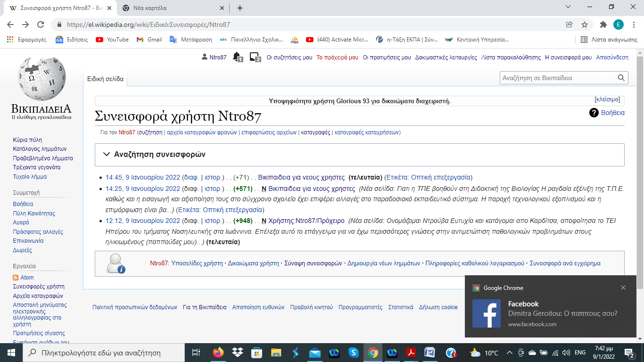Reload the page using browser refresh icon

point(41,25)
